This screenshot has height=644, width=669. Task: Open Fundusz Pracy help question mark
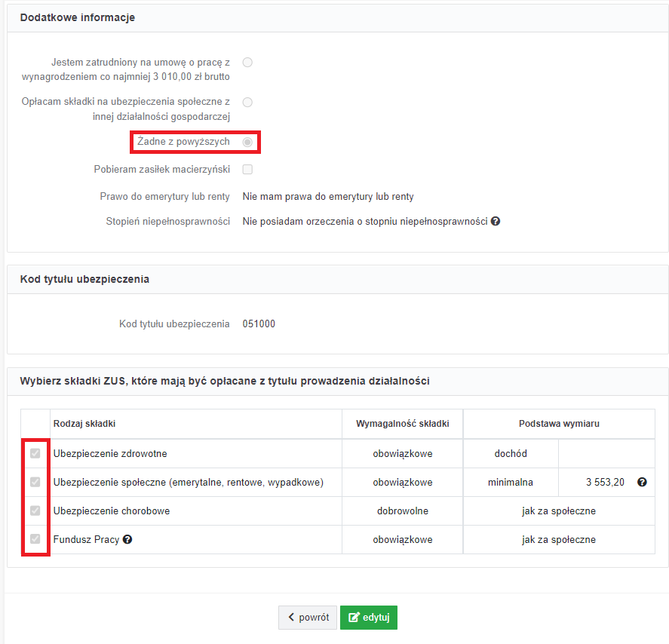point(127,539)
